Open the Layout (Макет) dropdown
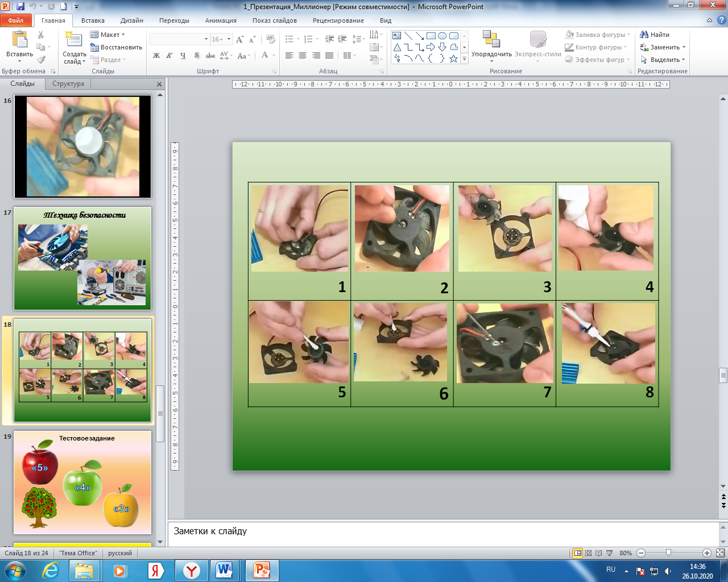The width and height of the screenshot is (728, 582). tap(107, 35)
